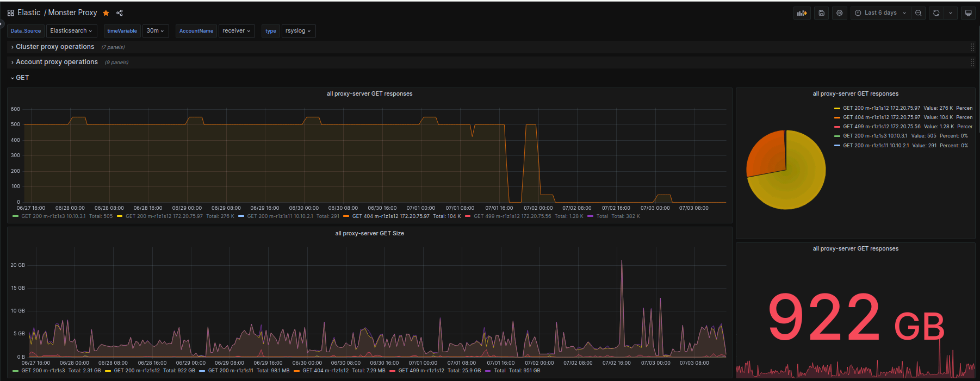Refresh the dashboard

[936, 13]
